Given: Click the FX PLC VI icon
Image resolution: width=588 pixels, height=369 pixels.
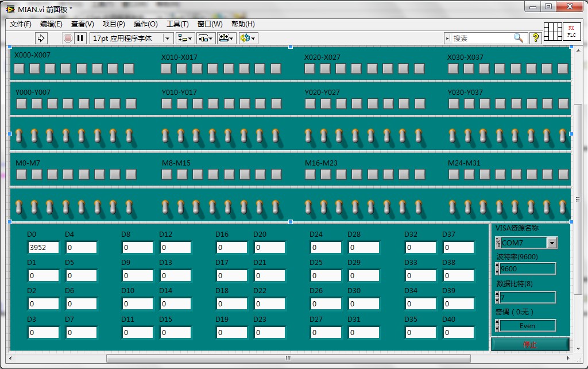Looking at the screenshot, I should [571, 32].
